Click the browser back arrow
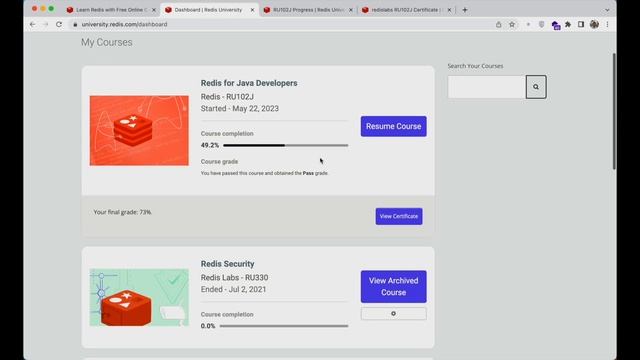The image size is (640, 360). point(33,24)
